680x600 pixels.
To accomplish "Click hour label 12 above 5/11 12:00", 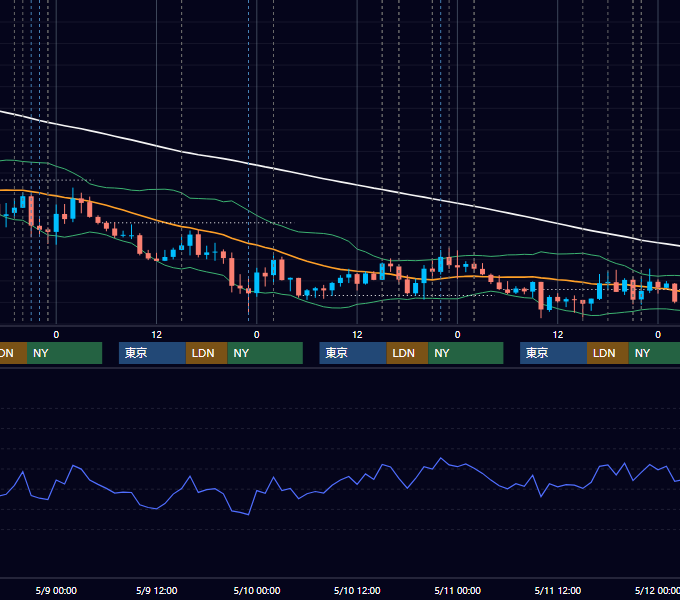I will (x=558, y=335).
